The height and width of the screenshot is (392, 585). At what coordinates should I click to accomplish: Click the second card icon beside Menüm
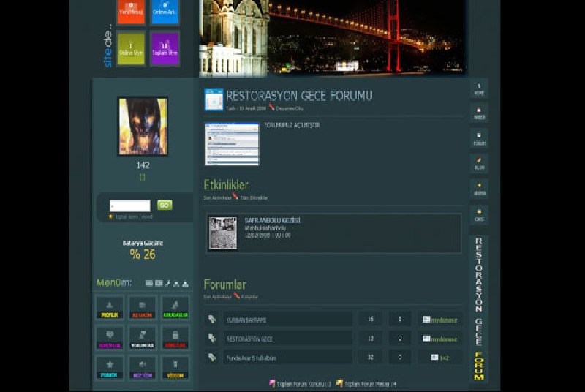pos(159,284)
